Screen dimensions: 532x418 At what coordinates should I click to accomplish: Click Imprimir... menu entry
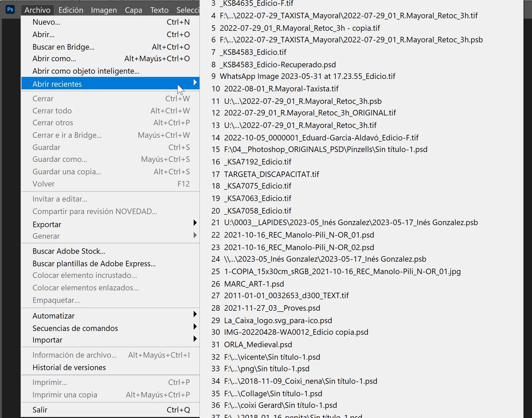click(x=110, y=382)
